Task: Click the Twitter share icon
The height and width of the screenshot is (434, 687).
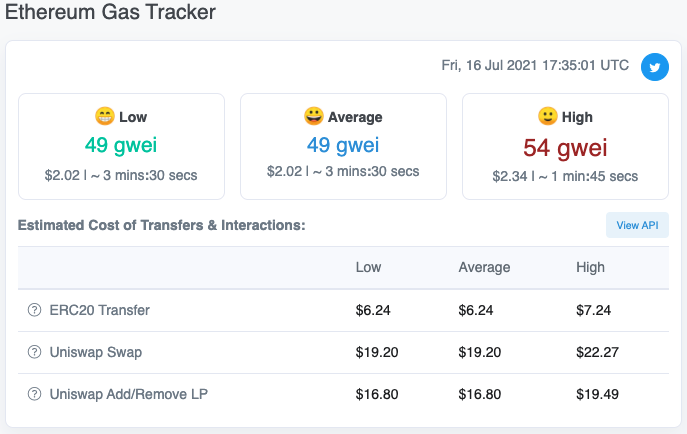Action: tap(655, 67)
